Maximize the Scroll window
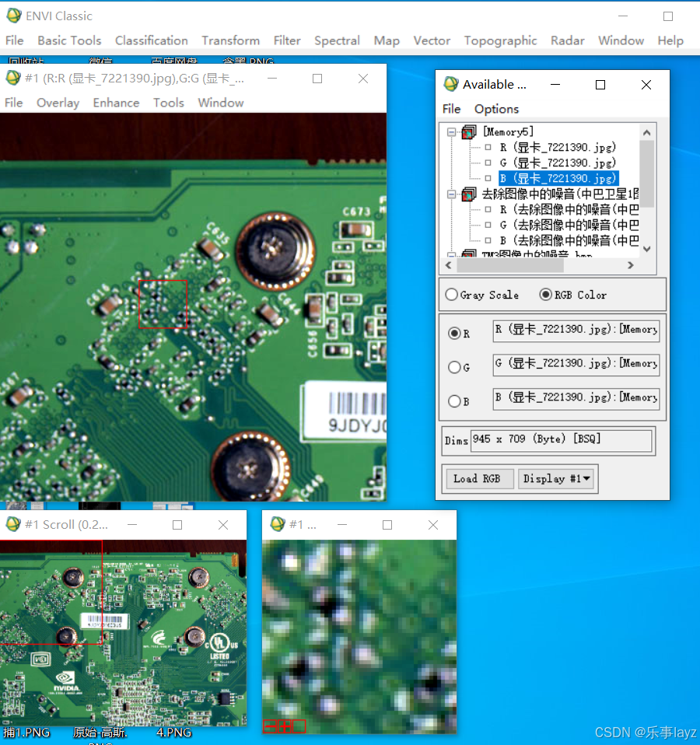The width and height of the screenshot is (700, 745). coord(177,525)
